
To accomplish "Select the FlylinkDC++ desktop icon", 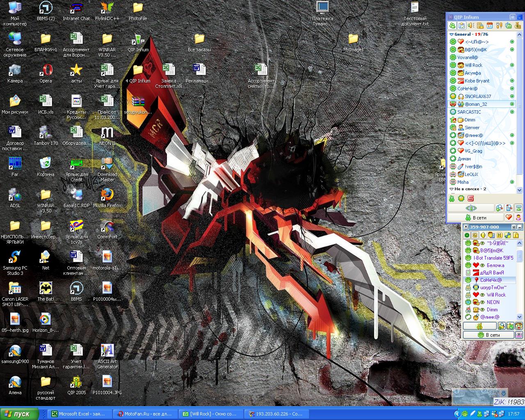I will pyautogui.click(x=107, y=11).
